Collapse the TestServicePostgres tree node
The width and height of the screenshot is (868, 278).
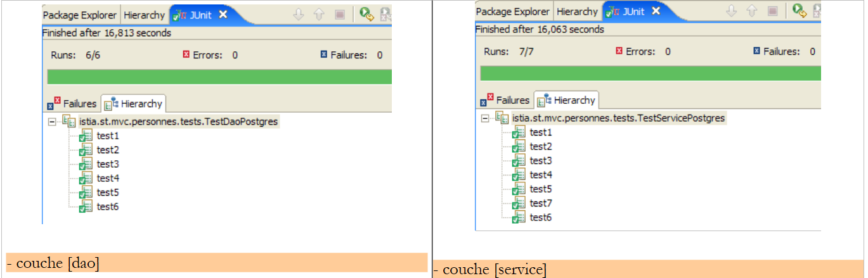pyautogui.click(x=484, y=118)
